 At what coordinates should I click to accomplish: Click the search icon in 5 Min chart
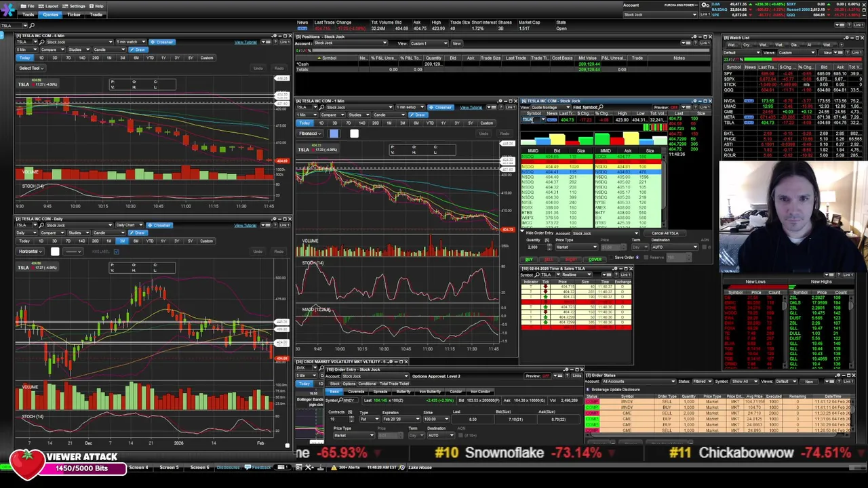click(43, 42)
